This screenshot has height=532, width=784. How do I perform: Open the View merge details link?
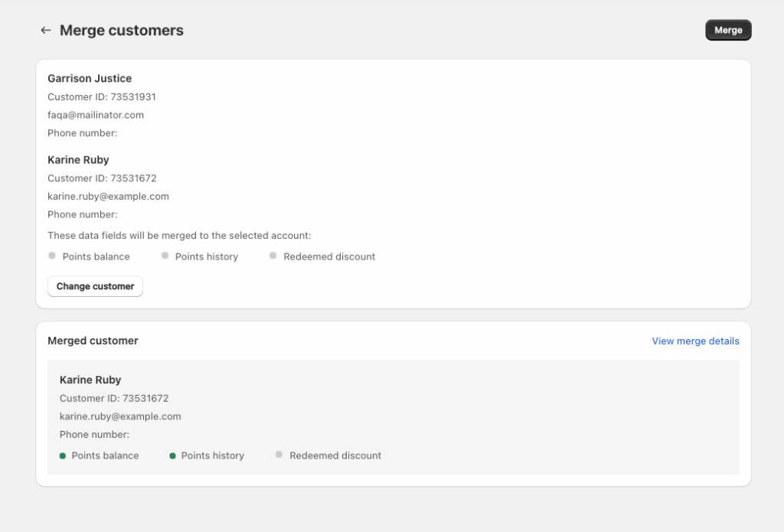point(695,341)
